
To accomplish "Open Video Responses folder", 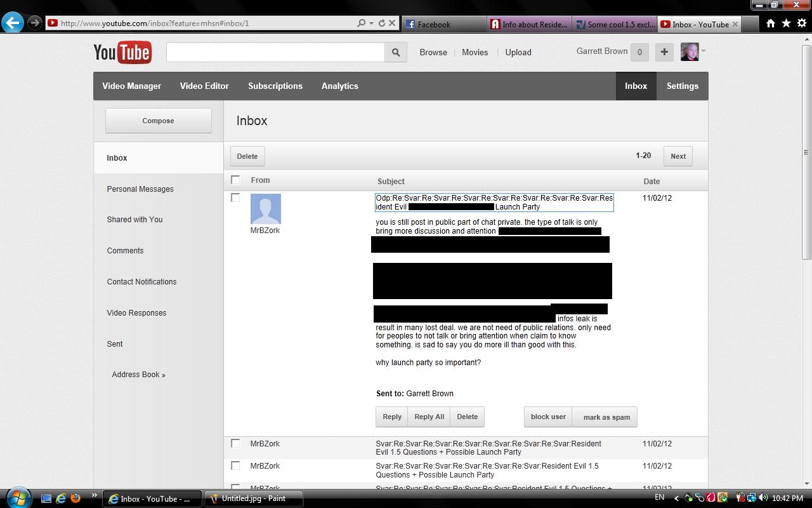I will pyautogui.click(x=136, y=313).
